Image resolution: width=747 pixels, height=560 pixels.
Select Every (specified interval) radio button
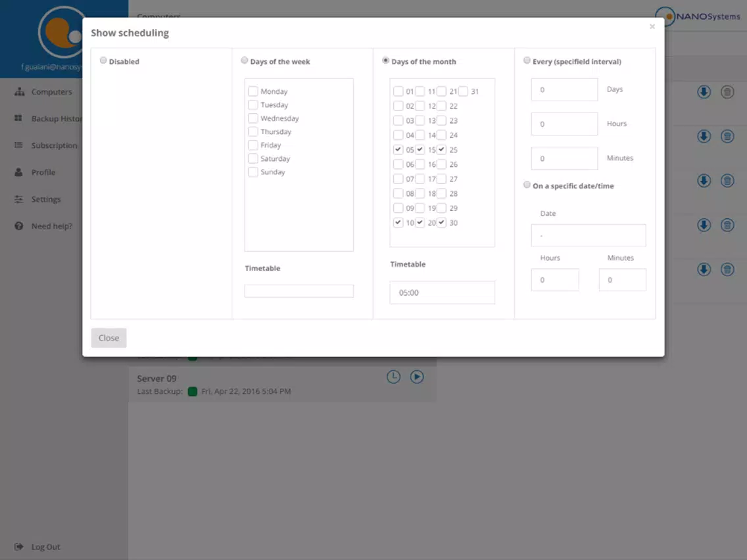pyautogui.click(x=527, y=60)
